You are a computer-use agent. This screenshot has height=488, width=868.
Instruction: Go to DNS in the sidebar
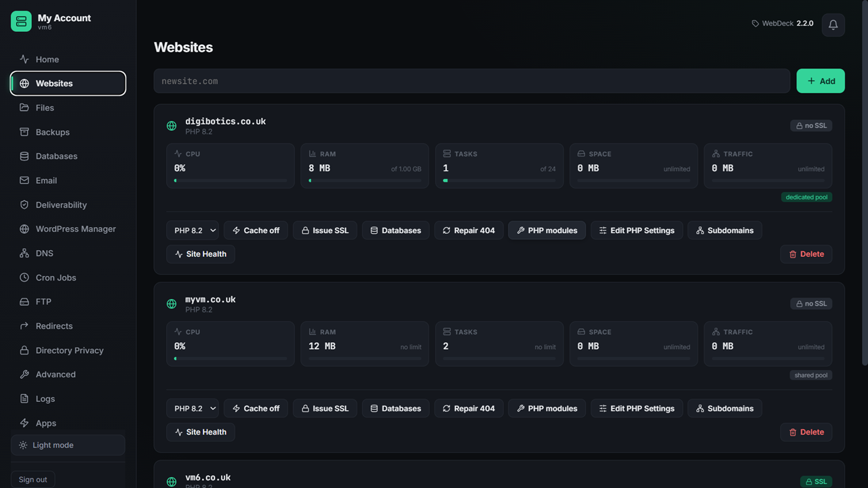pos(68,253)
